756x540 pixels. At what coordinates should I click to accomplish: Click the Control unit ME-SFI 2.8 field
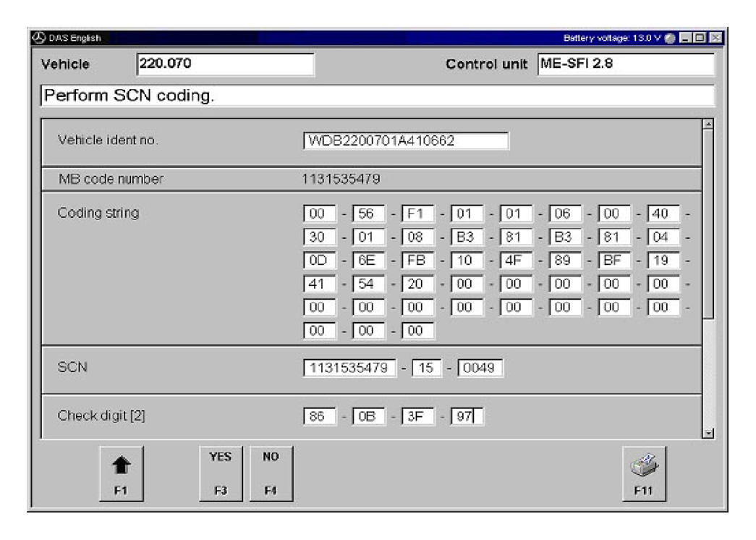(626, 64)
